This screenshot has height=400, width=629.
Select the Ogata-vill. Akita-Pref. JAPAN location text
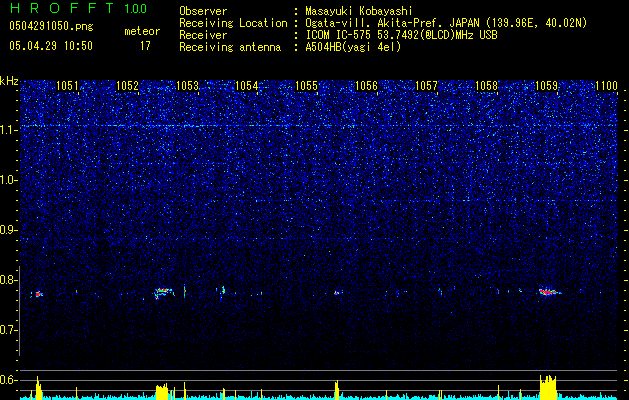446,23
